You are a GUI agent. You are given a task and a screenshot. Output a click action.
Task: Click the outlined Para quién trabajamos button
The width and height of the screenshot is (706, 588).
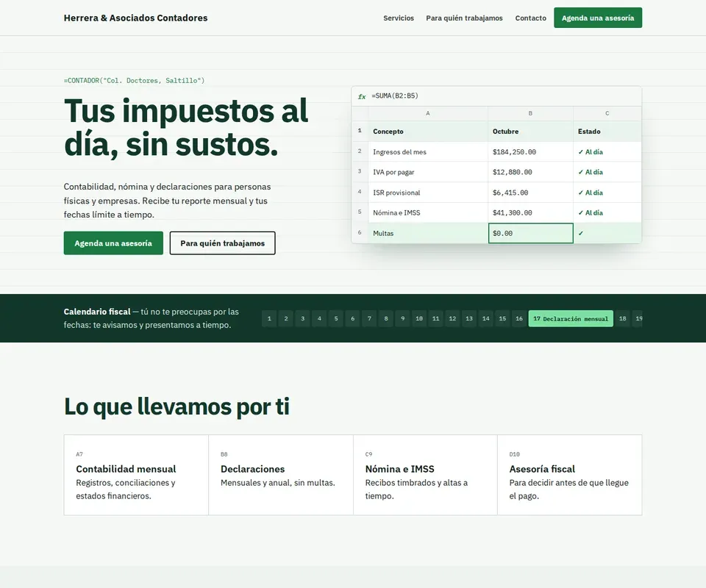click(x=222, y=243)
